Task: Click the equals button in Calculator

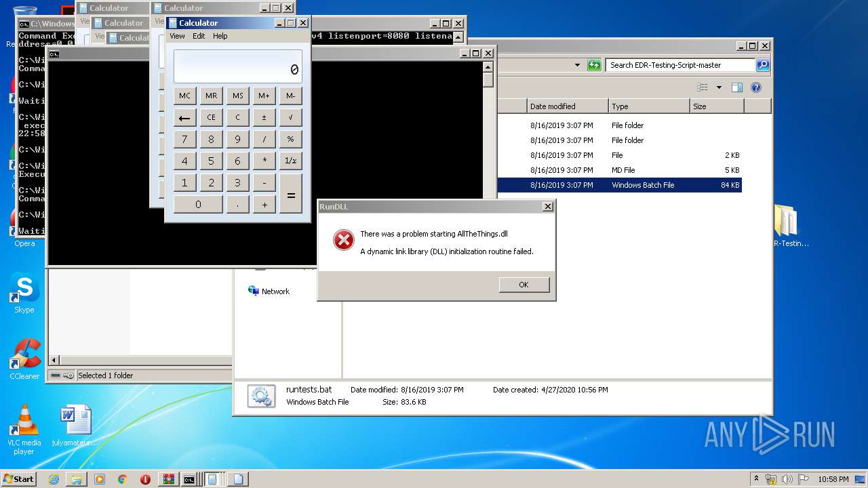Action: (x=291, y=193)
